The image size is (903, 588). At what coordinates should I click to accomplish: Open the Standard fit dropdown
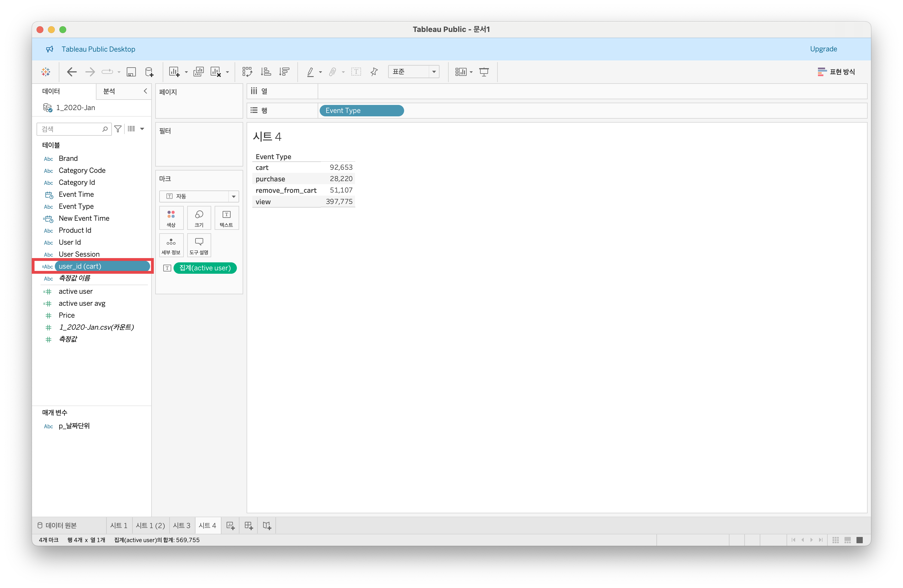[413, 72]
